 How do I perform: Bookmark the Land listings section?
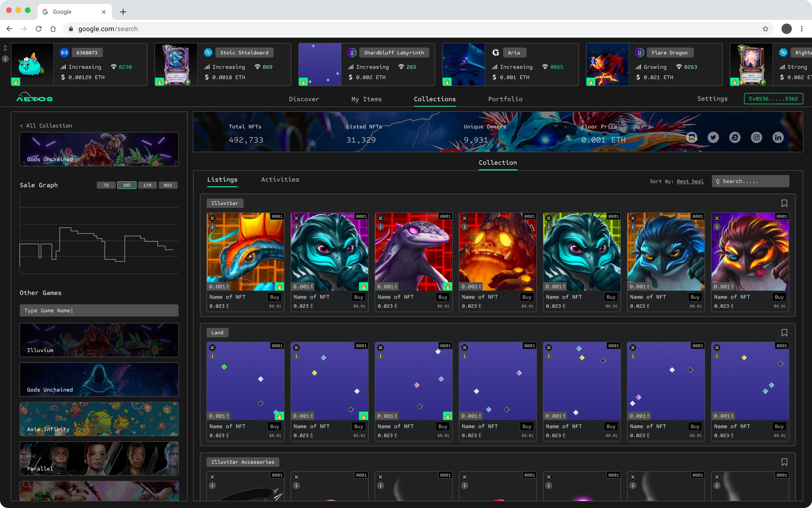coord(784,332)
